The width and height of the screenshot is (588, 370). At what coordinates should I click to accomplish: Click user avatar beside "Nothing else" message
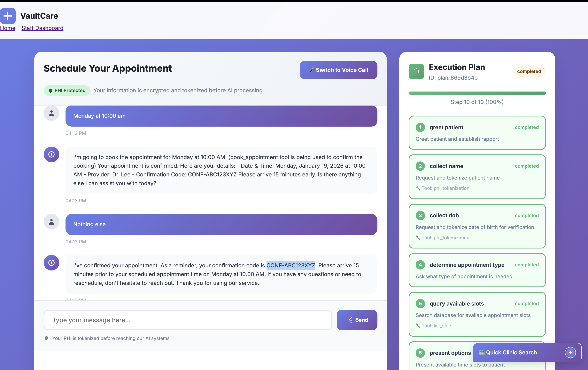(x=51, y=222)
